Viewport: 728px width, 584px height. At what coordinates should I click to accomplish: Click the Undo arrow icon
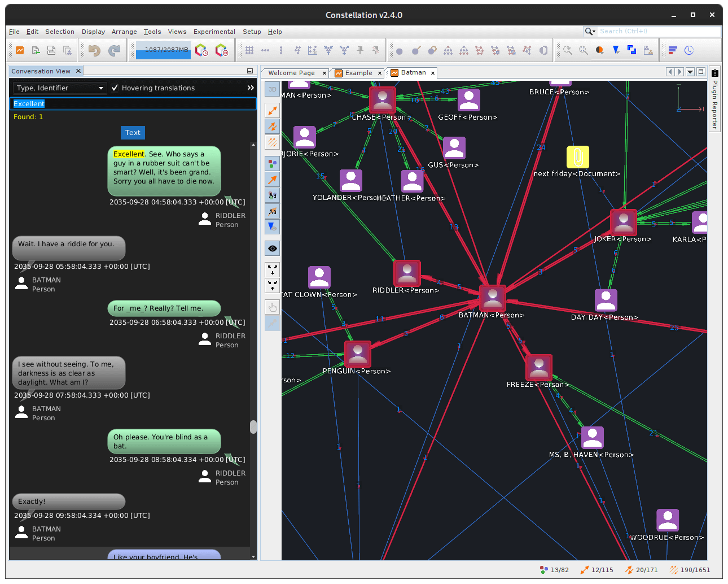pyautogui.click(x=94, y=50)
